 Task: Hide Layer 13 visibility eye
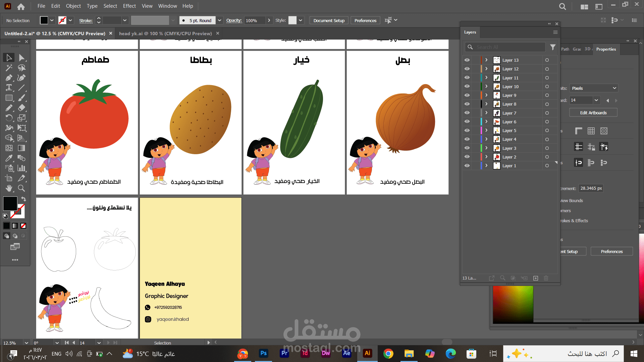[x=467, y=60]
